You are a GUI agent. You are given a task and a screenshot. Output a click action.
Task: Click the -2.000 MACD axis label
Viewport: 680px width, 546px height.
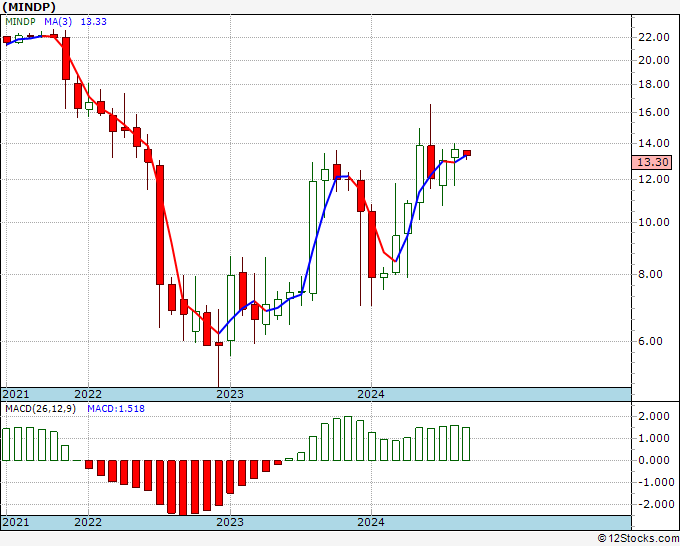click(654, 504)
